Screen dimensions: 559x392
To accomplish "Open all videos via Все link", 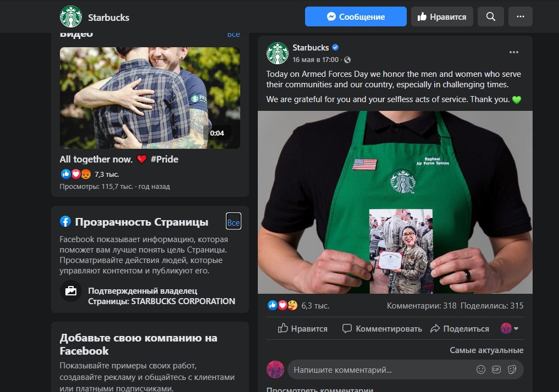I will point(234,35).
